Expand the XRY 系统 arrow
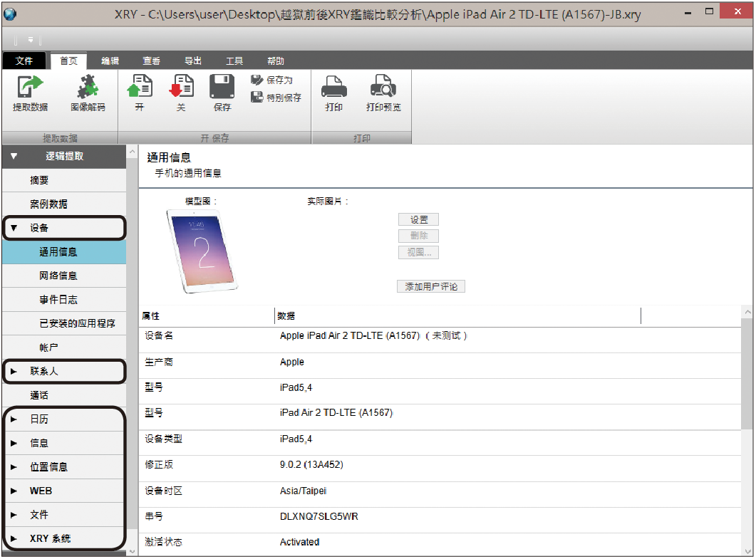Image resolution: width=756 pixels, height=559 pixels. point(14,539)
